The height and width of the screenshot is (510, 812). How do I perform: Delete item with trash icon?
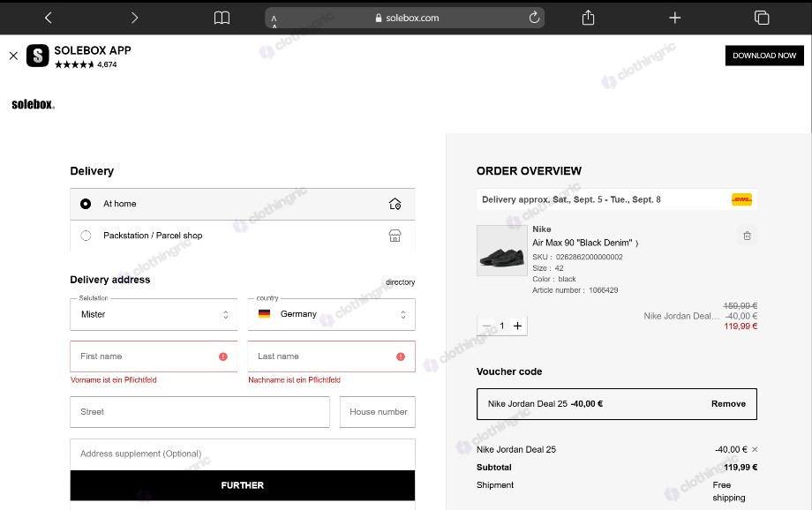(747, 236)
